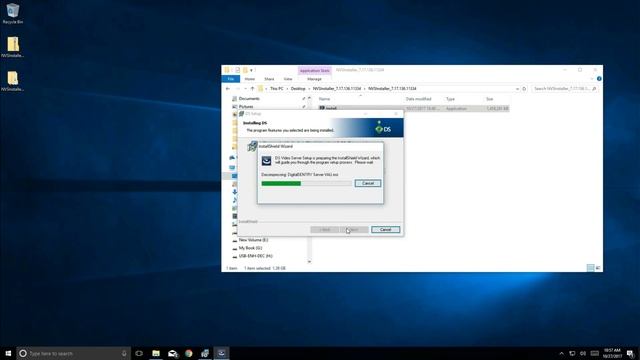
Task: Switch to large icons view layout
Action: pos(598,268)
